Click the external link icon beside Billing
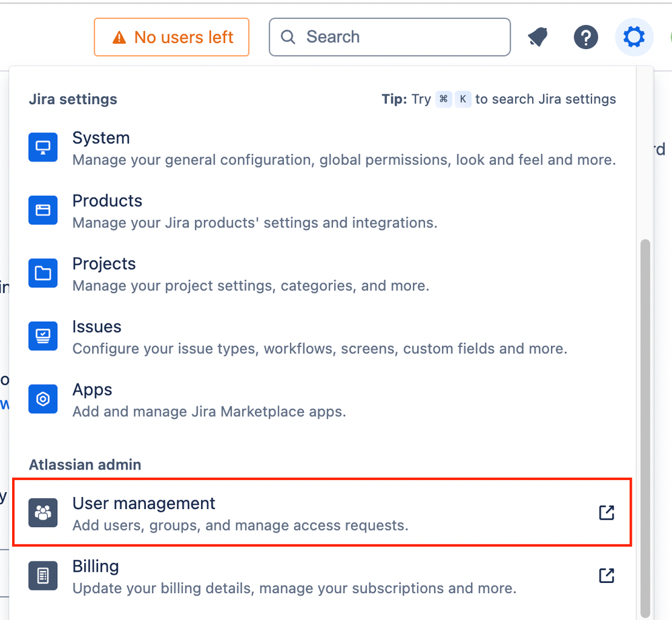Screen dimensions: 672x620 pos(607,576)
